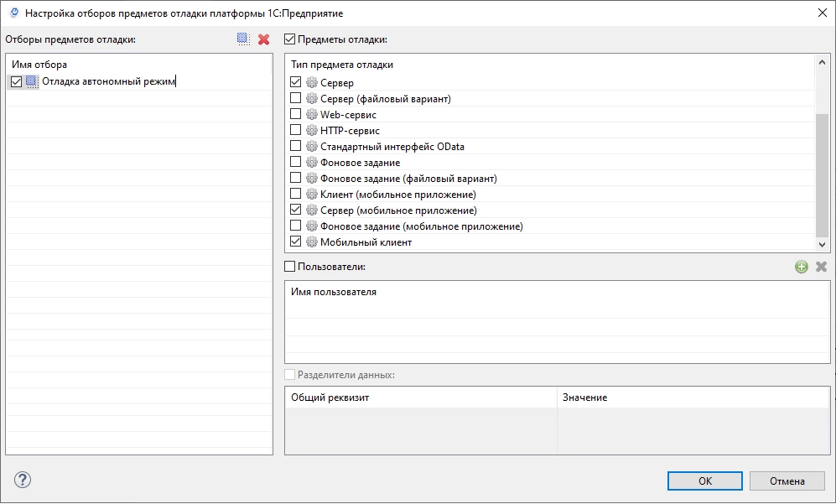The height and width of the screenshot is (504, 836).
Task: Toggle the Отладка автономный режим filter checkbox
Action: click(17, 81)
